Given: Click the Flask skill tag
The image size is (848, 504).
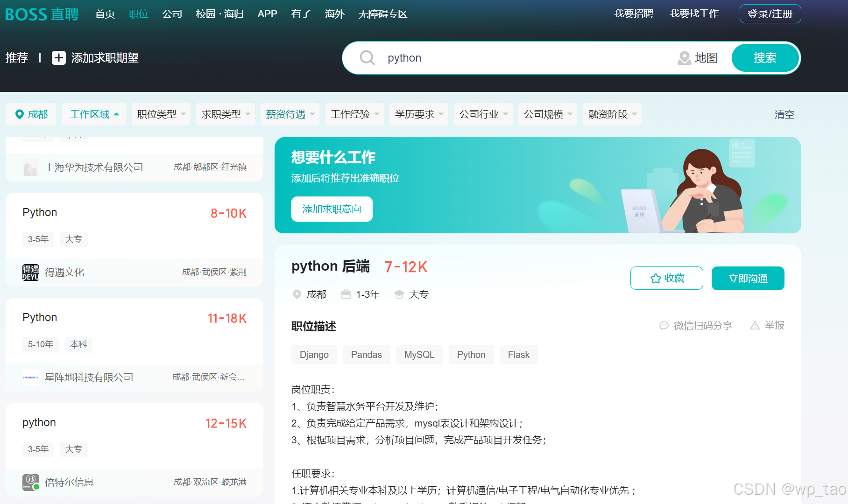Looking at the screenshot, I should 519,355.
